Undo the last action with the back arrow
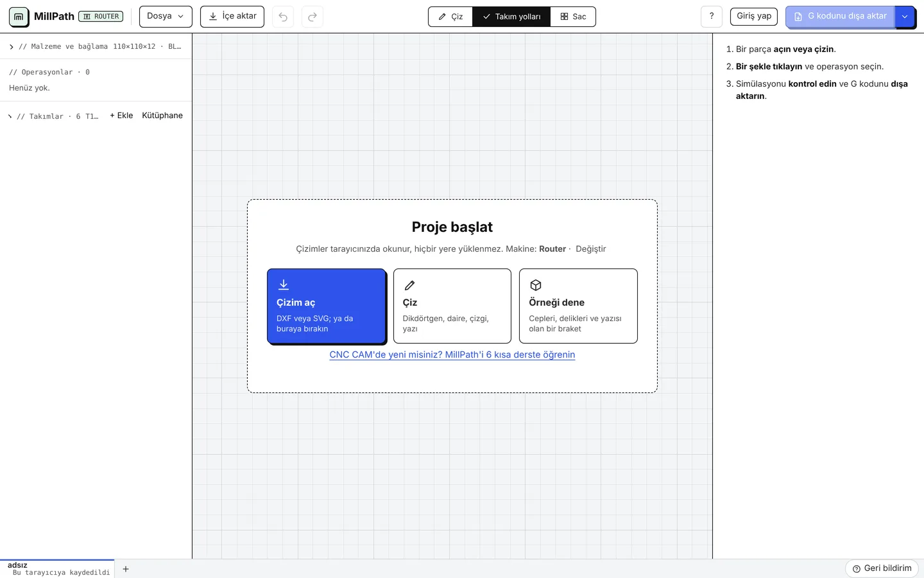The width and height of the screenshot is (924, 578). 283,17
